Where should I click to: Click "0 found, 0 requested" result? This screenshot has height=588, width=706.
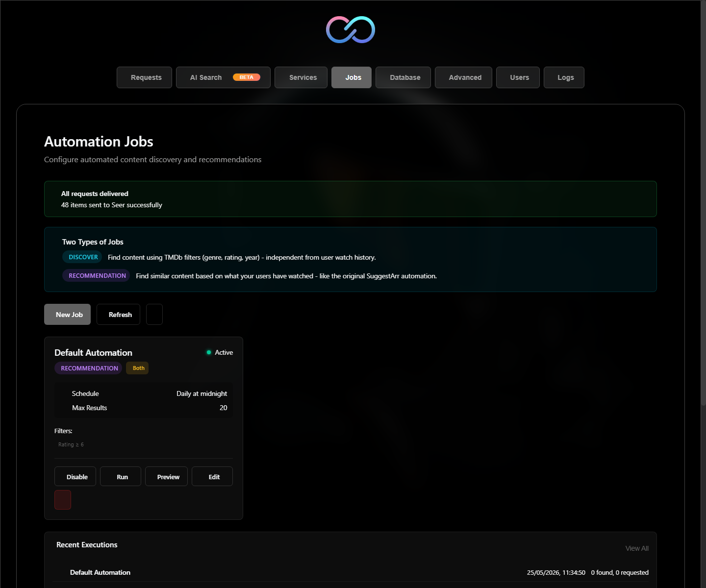[620, 572]
